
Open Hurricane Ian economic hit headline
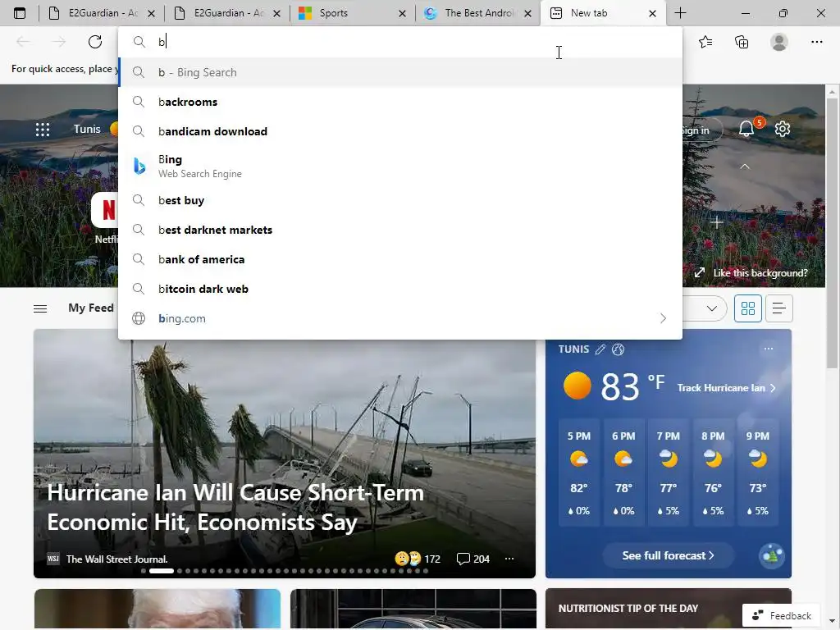pos(235,507)
